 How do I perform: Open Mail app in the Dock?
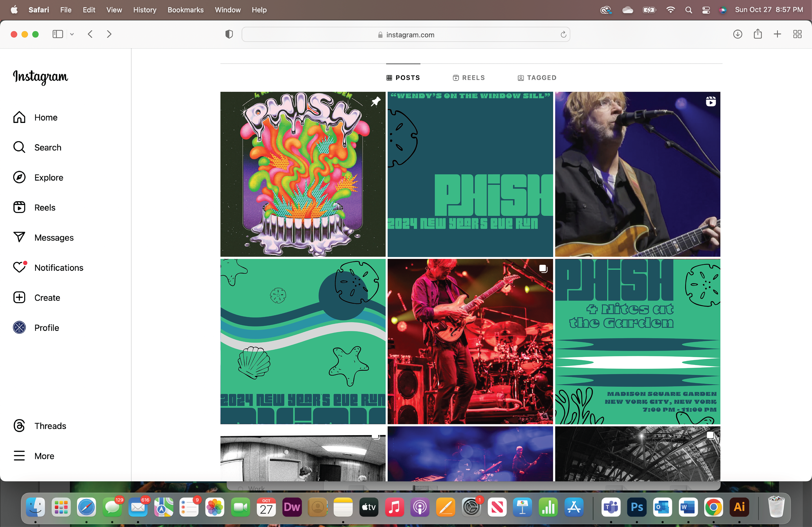pos(138,507)
